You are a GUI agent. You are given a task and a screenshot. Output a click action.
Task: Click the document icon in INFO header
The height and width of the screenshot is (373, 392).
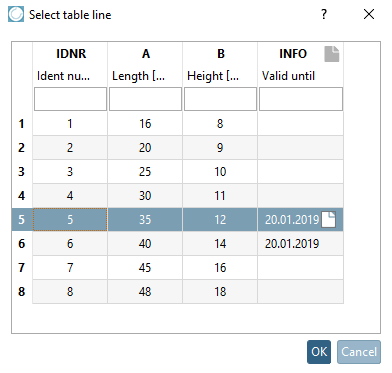332,54
